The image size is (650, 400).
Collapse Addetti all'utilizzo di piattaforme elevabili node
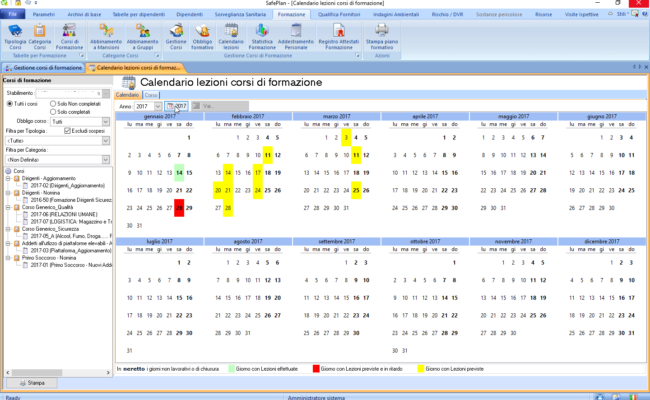click(x=8, y=243)
